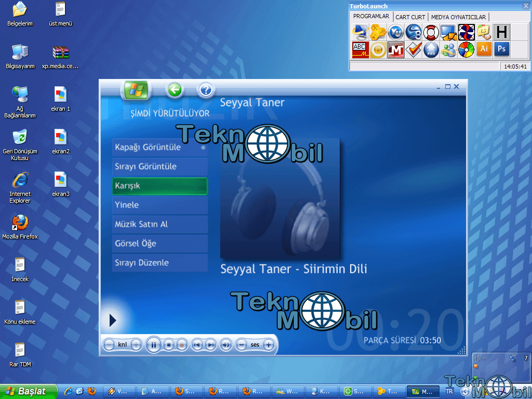Screen dimensions: 532x399
Task: Stop playback in Media Center
Action: point(169,345)
